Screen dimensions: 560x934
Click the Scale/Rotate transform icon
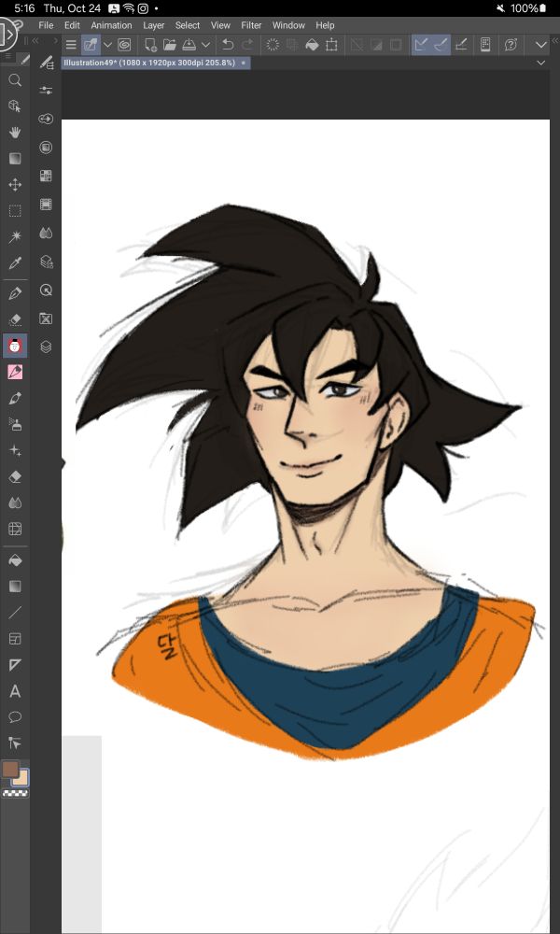[x=331, y=45]
